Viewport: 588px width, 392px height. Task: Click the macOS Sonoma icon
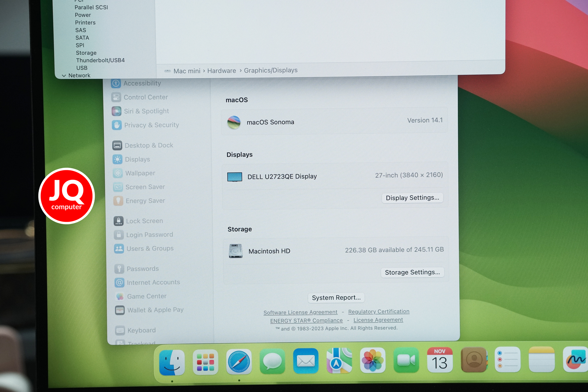point(234,122)
